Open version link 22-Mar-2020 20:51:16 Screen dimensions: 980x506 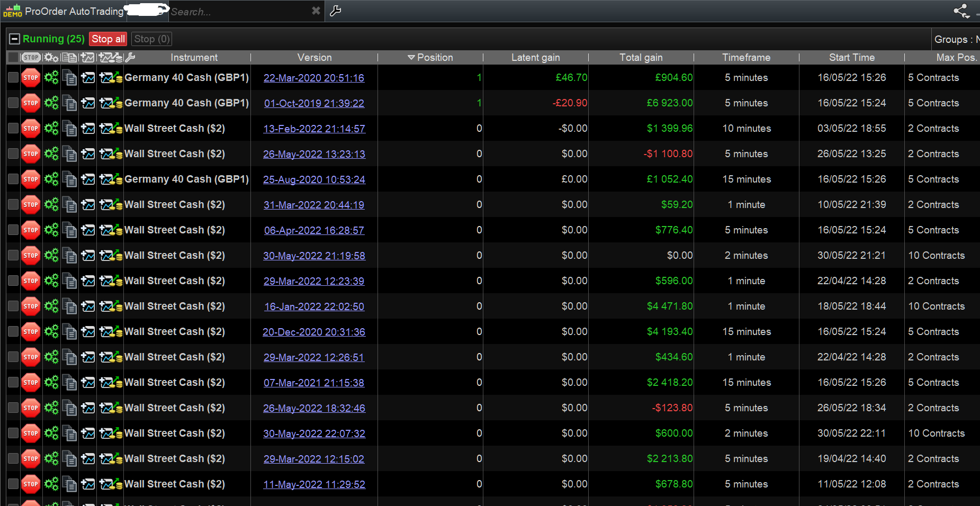(x=314, y=78)
